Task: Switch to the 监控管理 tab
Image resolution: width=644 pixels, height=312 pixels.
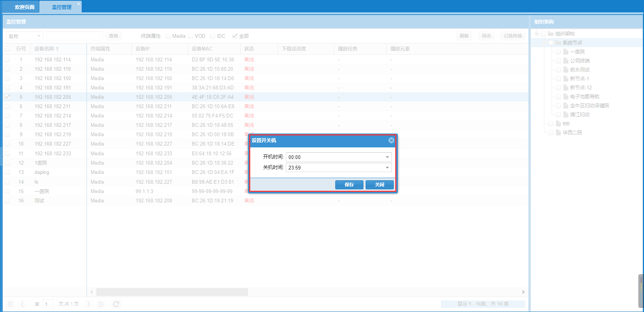Action: [61, 7]
